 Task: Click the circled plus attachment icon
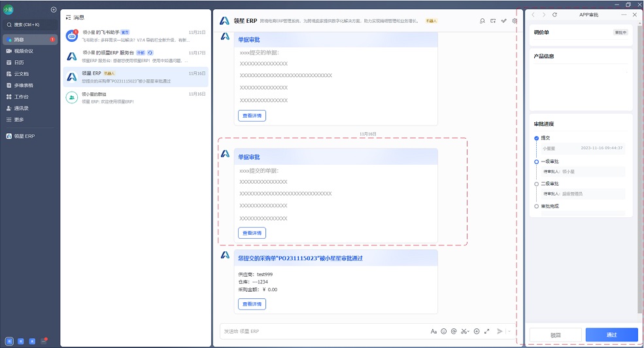coord(477,331)
